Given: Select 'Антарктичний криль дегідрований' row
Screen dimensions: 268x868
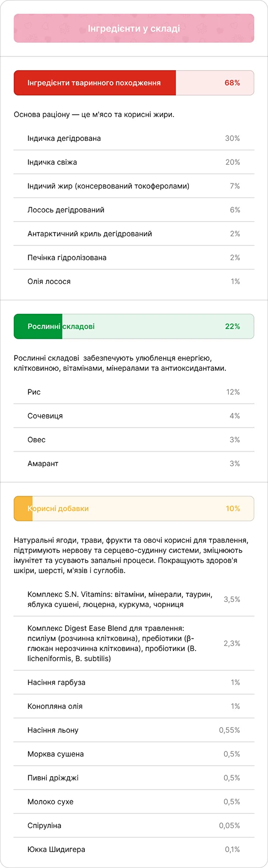Looking at the screenshot, I should pos(134,234).
